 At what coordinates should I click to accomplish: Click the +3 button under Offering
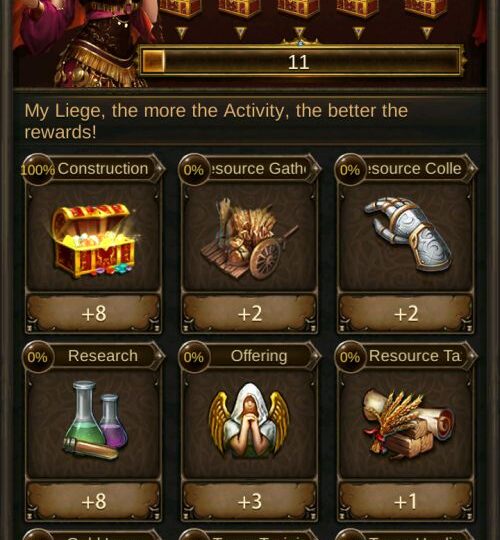tap(249, 501)
